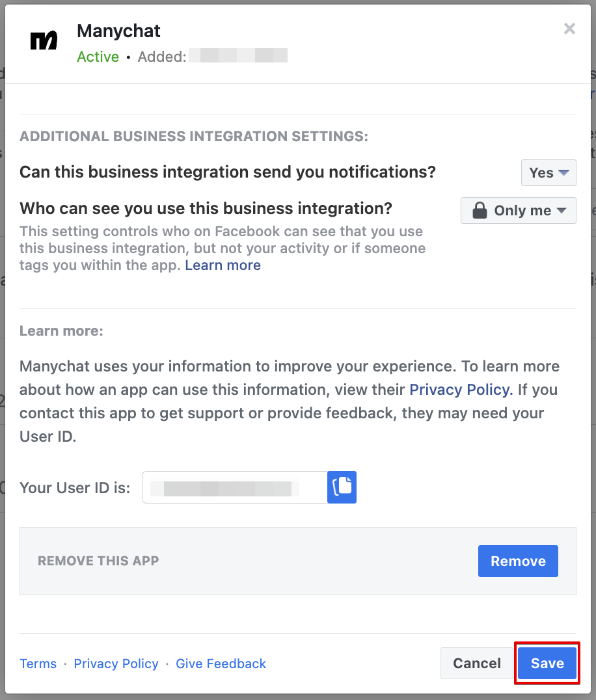
Task: Click the Manychat app name heading
Action: pos(118,31)
